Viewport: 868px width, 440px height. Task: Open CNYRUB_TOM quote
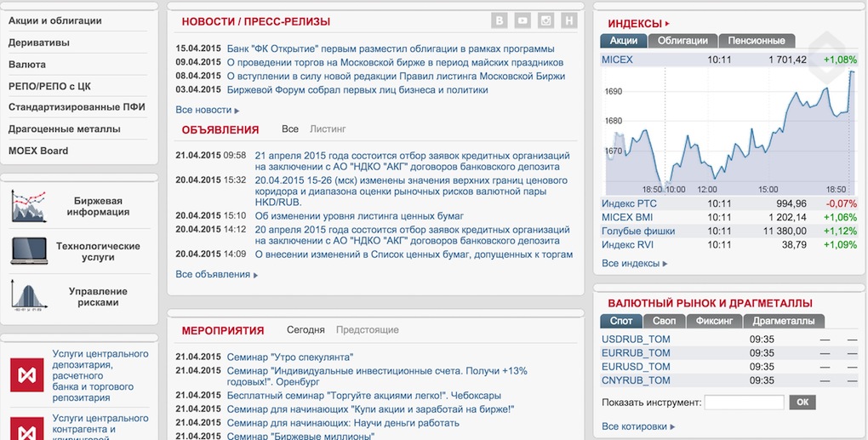[x=636, y=380]
